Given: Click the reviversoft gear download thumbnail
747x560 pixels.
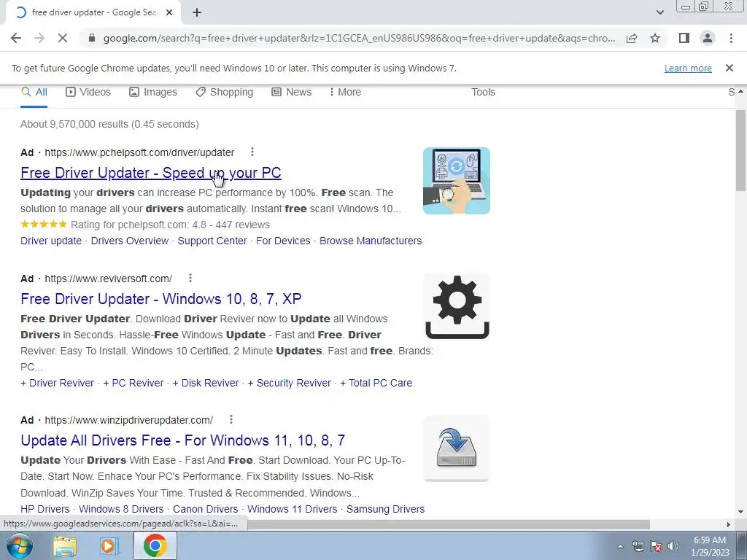Looking at the screenshot, I should [457, 307].
